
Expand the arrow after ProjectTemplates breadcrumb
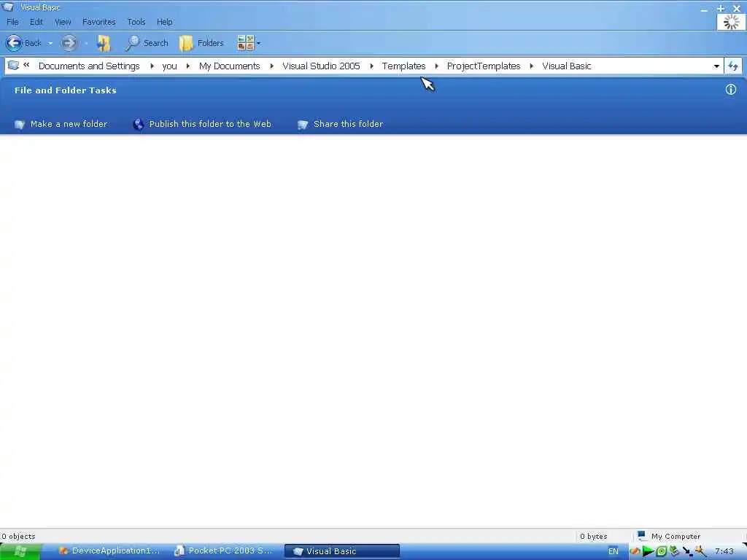[531, 66]
